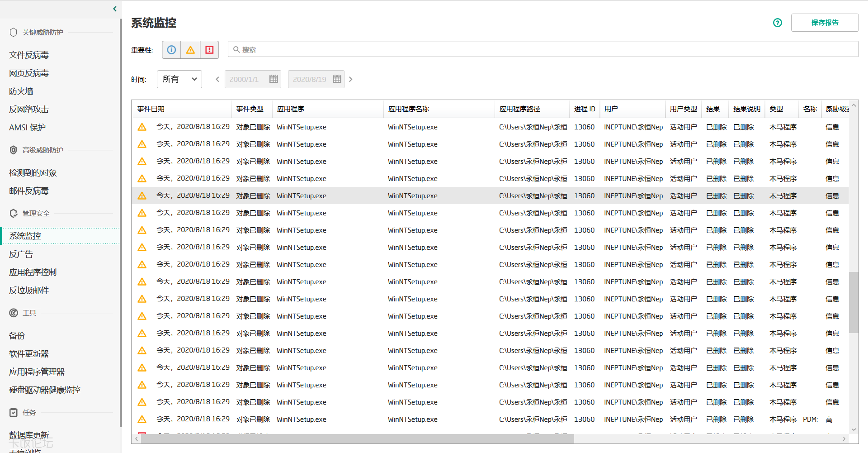Click the vertical scrollbar thumb
The image size is (868, 453).
pyautogui.click(x=854, y=302)
